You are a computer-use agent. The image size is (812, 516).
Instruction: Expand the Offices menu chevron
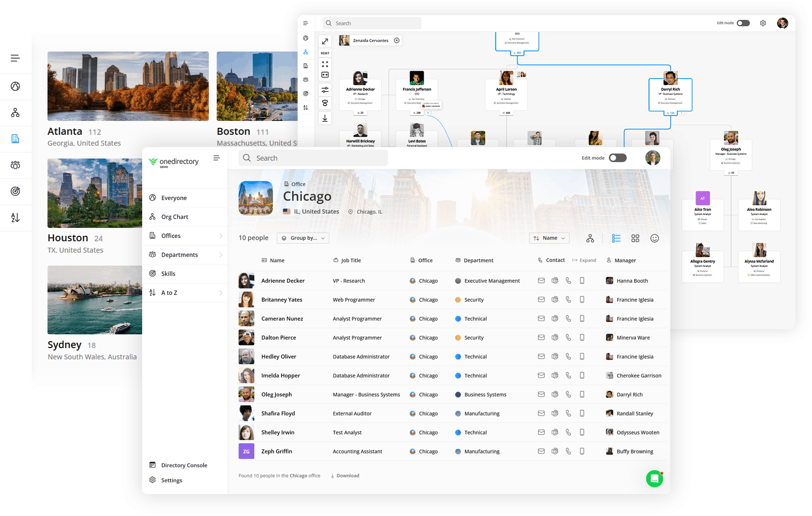(x=221, y=236)
